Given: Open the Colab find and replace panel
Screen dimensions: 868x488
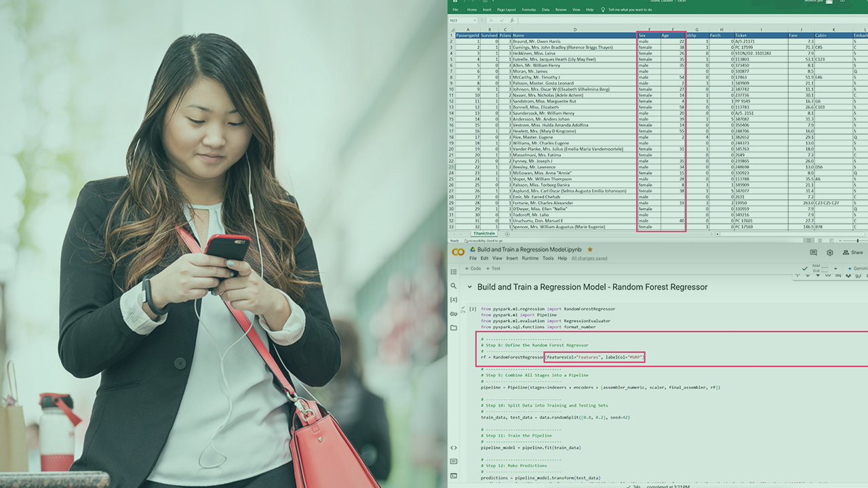Looking at the screenshot, I should (x=454, y=286).
